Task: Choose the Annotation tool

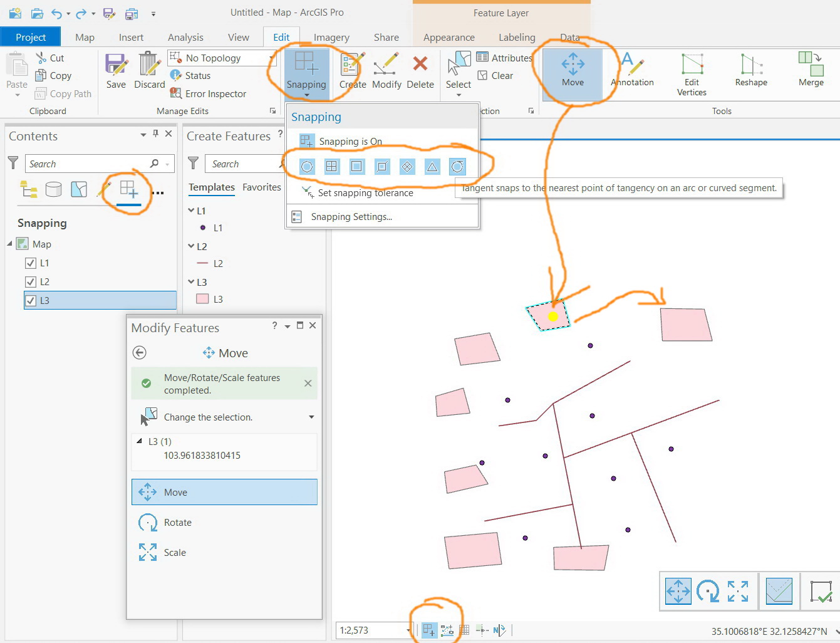Action: point(632,70)
